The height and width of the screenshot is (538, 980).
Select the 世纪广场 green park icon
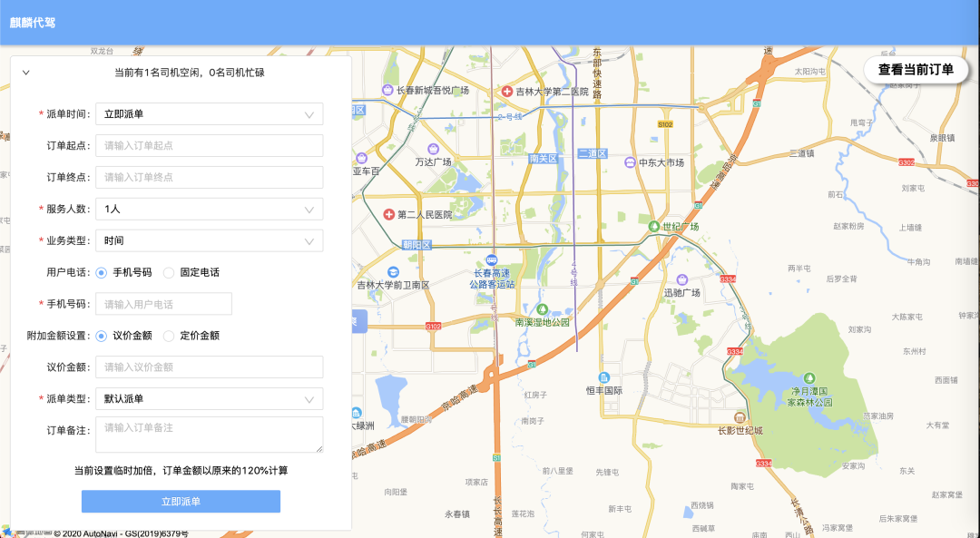(x=653, y=226)
